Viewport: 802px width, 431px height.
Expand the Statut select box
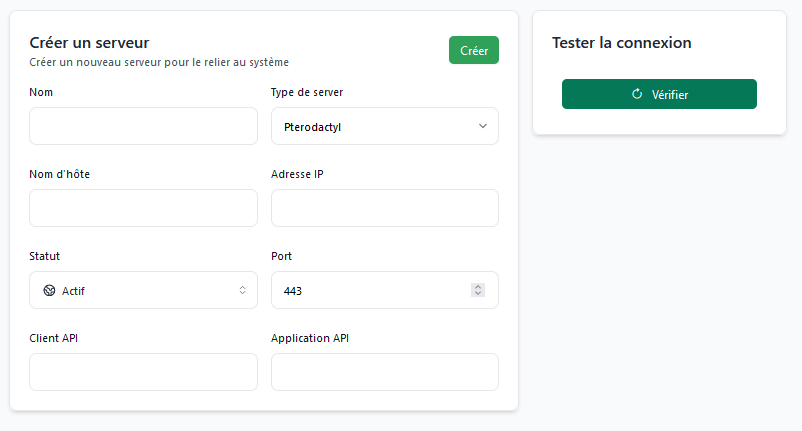click(x=143, y=290)
